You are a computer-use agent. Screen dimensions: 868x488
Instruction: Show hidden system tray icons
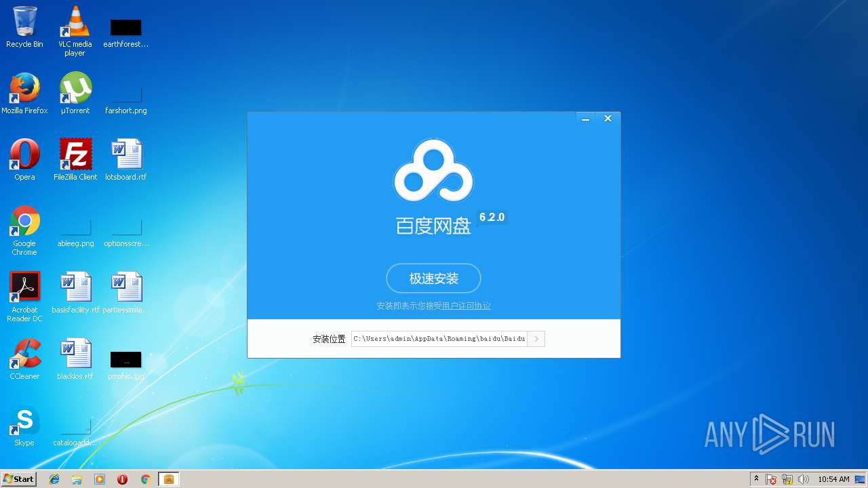756,479
